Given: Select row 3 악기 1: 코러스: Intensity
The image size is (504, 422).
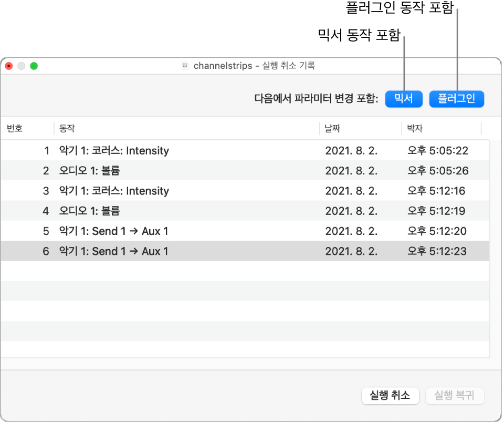Looking at the screenshot, I should pyautogui.click(x=245, y=191).
